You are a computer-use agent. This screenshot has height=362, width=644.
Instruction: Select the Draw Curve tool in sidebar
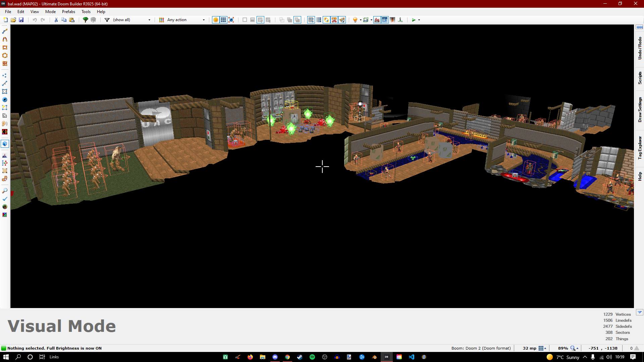[x=5, y=39]
